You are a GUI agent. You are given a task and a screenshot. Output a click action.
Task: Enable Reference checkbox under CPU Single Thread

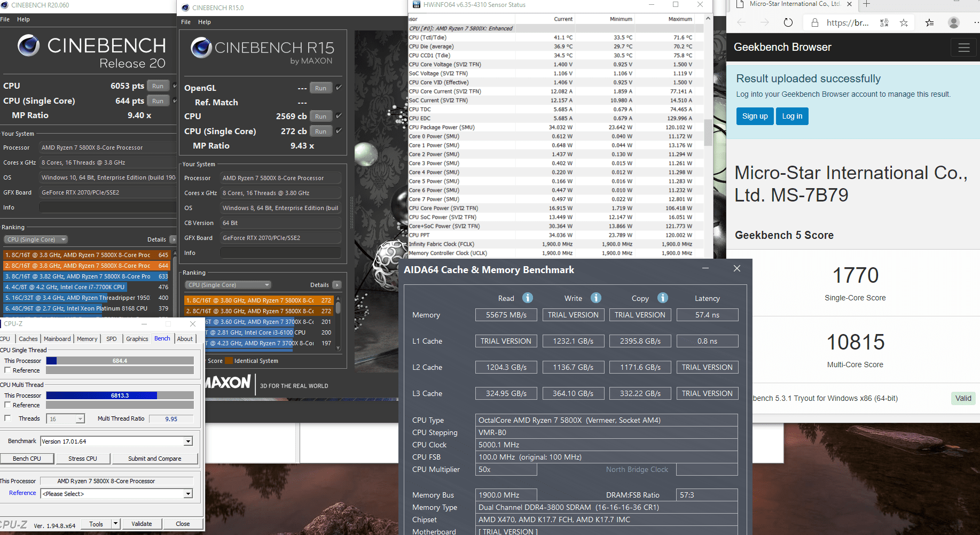pos(7,370)
